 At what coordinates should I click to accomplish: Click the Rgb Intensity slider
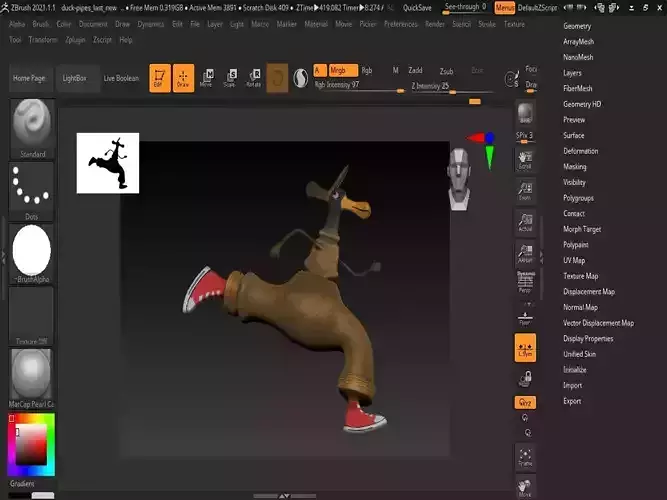click(x=359, y=86)
